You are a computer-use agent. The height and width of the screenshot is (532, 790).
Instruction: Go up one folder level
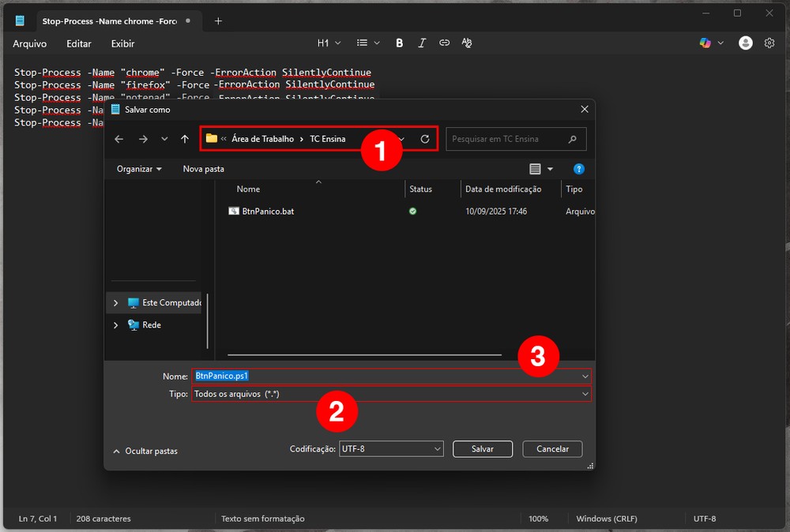pos(185,139)
